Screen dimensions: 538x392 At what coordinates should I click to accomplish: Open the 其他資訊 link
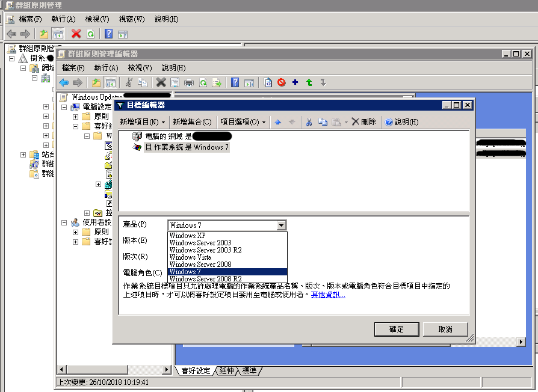[328, 295]
